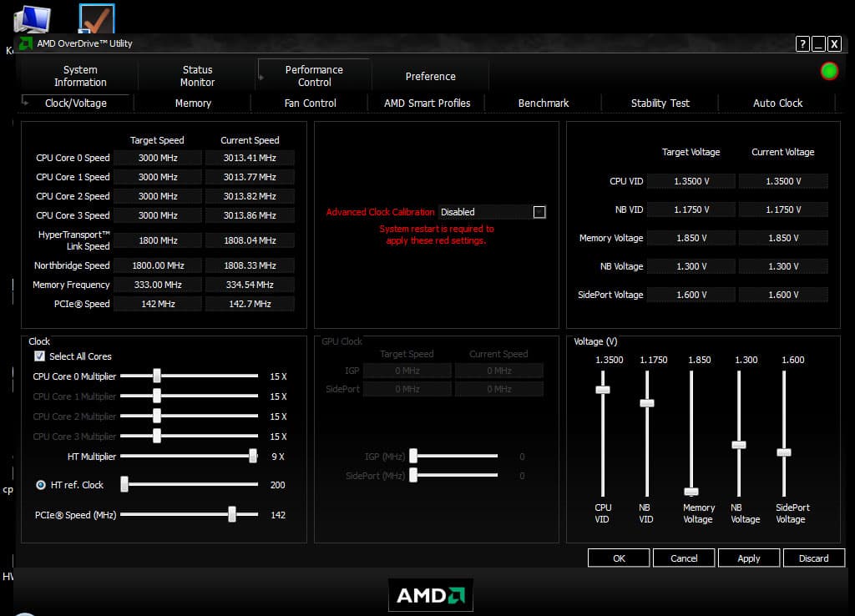
Task: Click the CPU Core 2 Multiplier slider handle
Action: (157, 416)
